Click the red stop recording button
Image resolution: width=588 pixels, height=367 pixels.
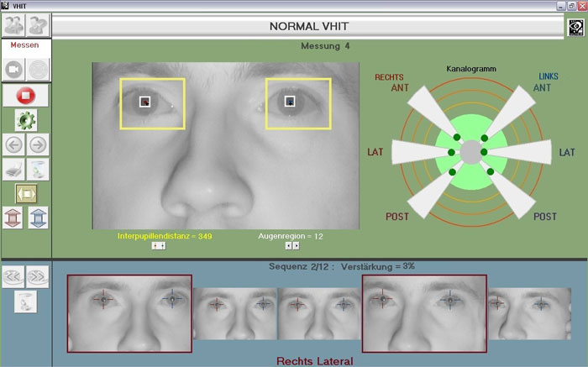click(25, 95)
